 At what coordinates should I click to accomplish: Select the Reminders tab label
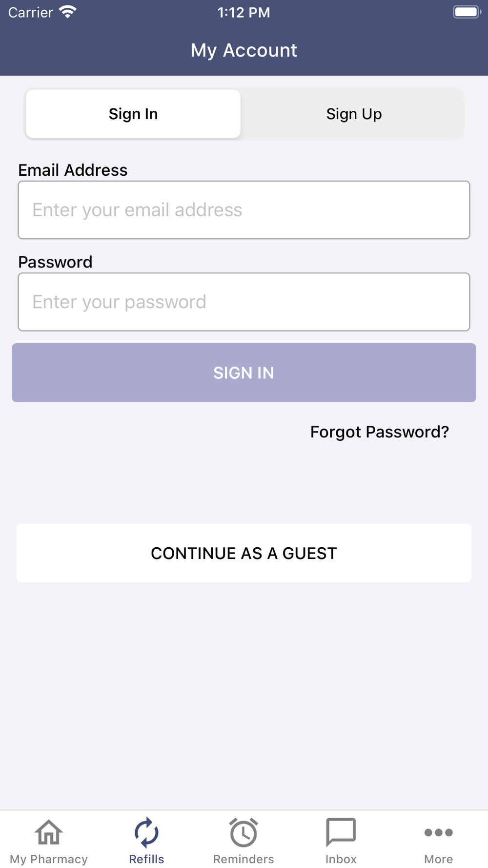(244, 859)
